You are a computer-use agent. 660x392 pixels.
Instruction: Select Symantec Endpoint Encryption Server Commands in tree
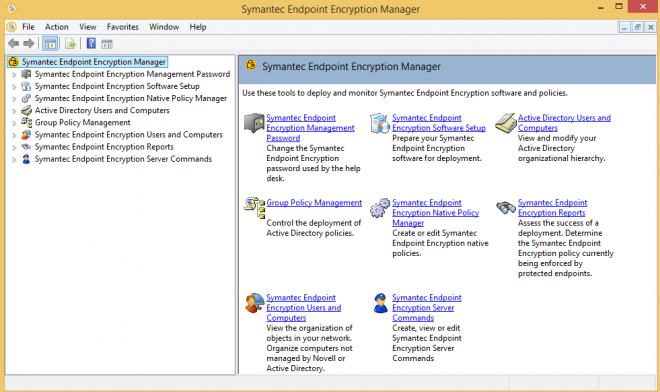pyautogui.click(x=123, y=159)
